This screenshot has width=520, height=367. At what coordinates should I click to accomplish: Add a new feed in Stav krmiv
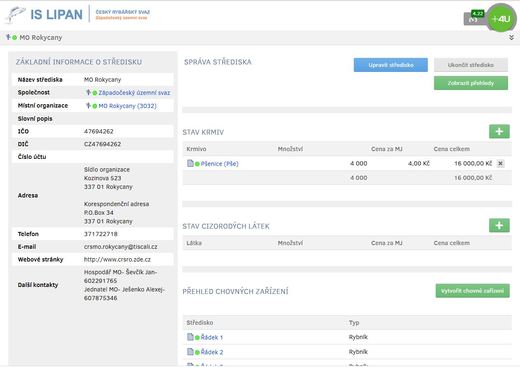point(499,131)
